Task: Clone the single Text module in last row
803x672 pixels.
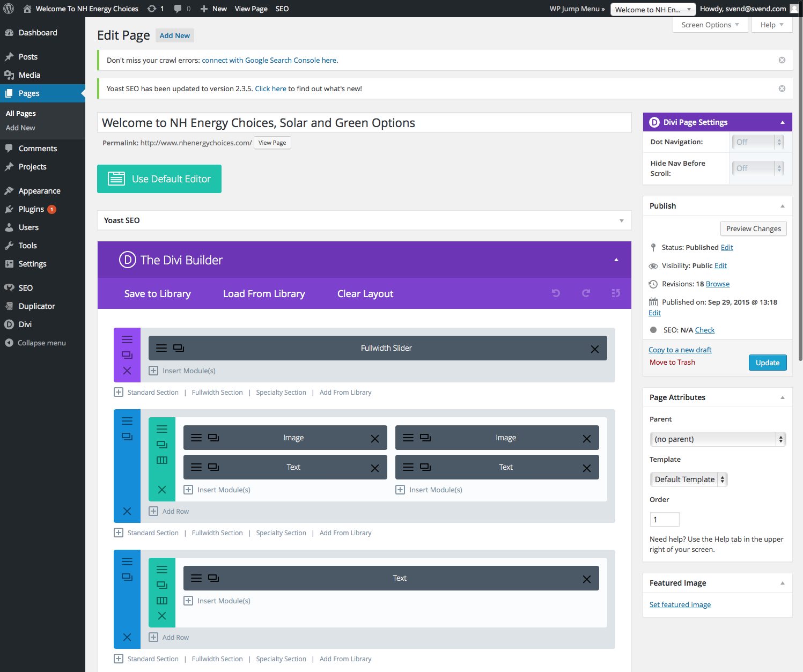Action: 213,578
